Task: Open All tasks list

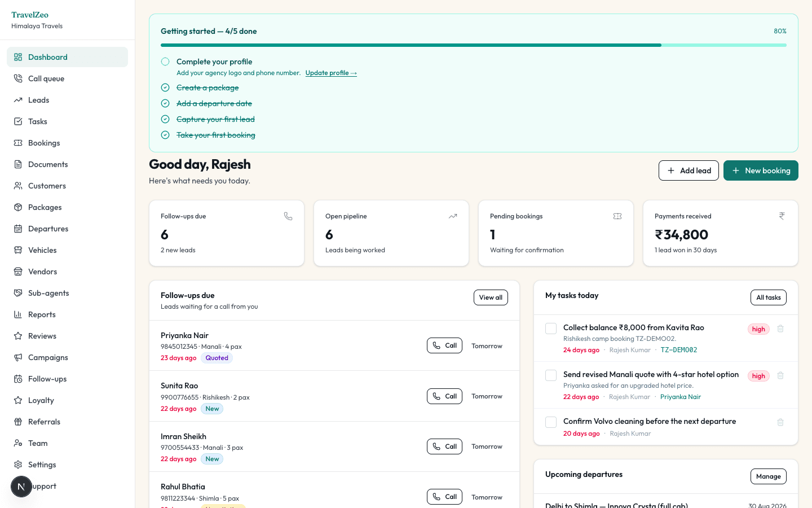Action: [x=769, y=297]
